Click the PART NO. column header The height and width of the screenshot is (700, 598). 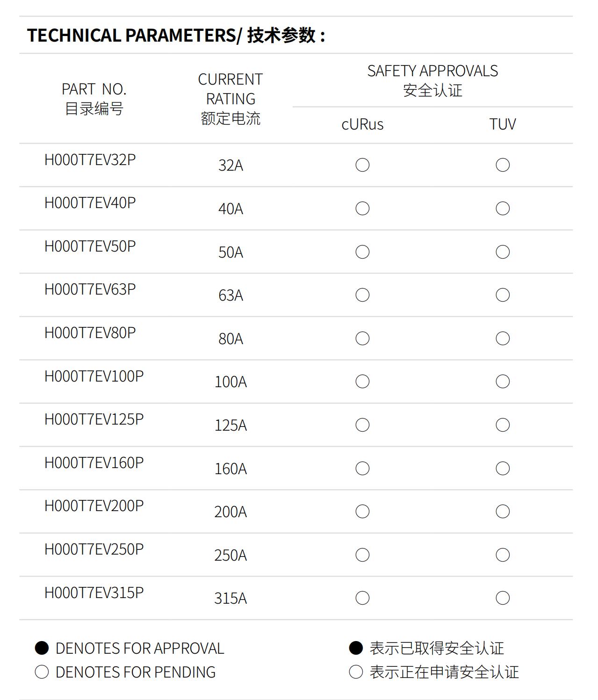(94, 99)
